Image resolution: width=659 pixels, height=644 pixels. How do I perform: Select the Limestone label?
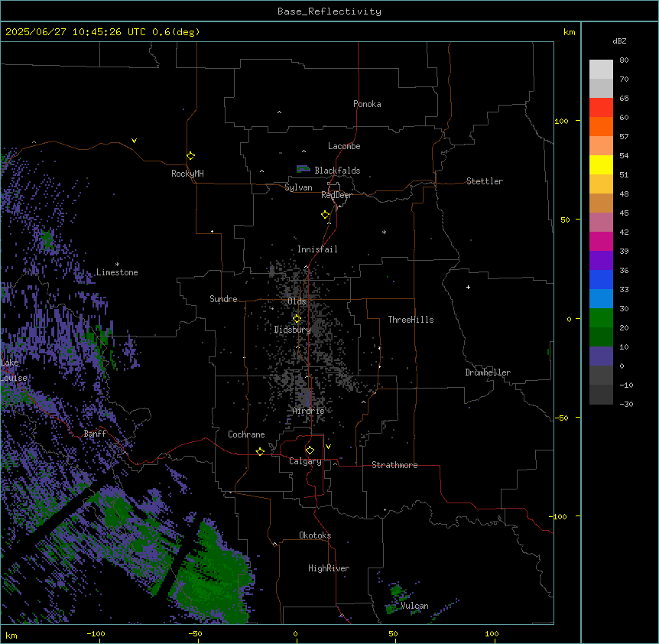click(x=117, y=272)
